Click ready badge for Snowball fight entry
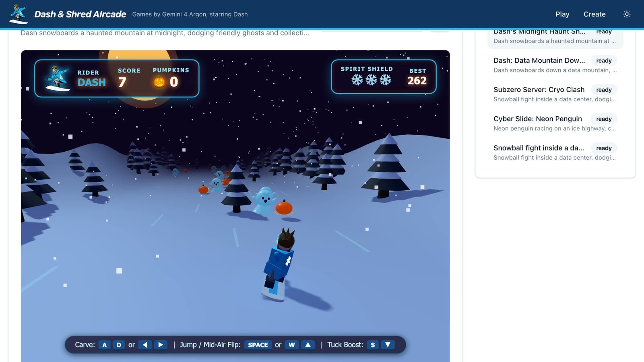 [604, 148]
